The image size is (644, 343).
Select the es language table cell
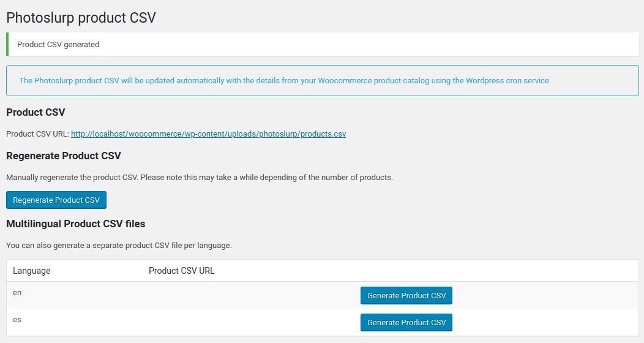tap(17, 320)
